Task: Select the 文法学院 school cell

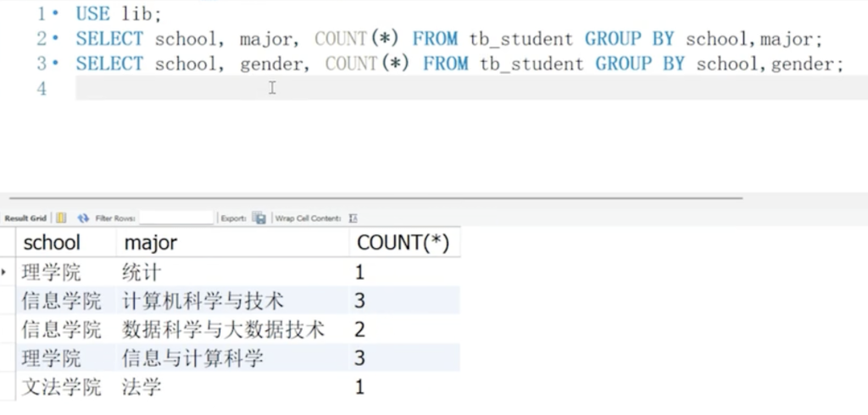Action: [x=61, y=387]
